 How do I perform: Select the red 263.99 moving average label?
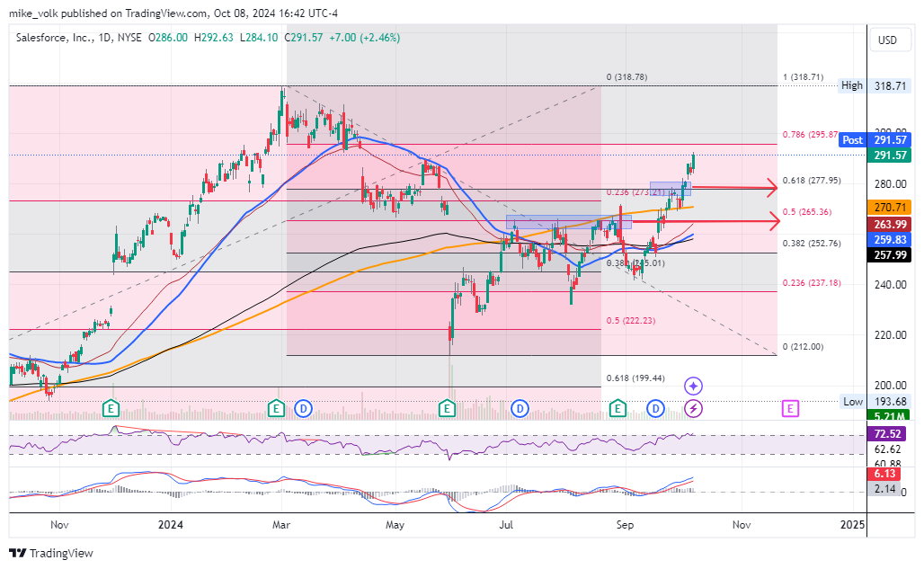(890, 225)
